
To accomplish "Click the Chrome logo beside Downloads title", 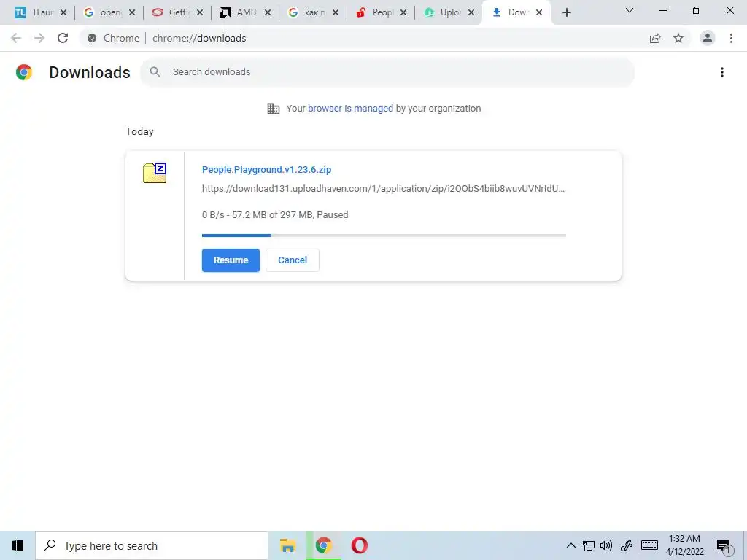I will coord(24,72).
